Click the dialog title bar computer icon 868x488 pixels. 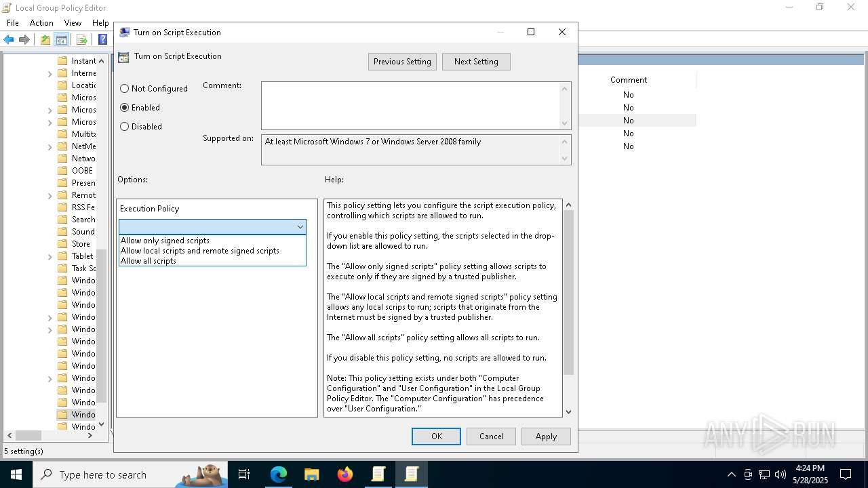coord(124,32)
